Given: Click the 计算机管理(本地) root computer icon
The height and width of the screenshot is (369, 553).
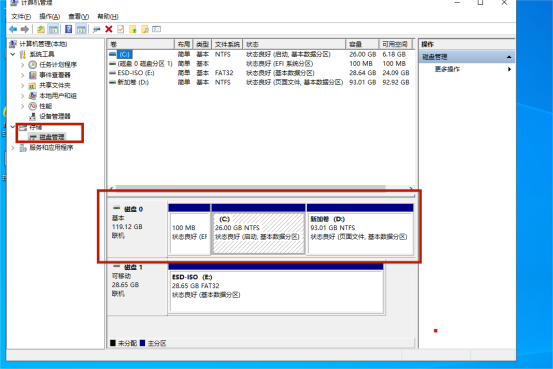Looking at the screenshot, I should click(x=13, y=44).
